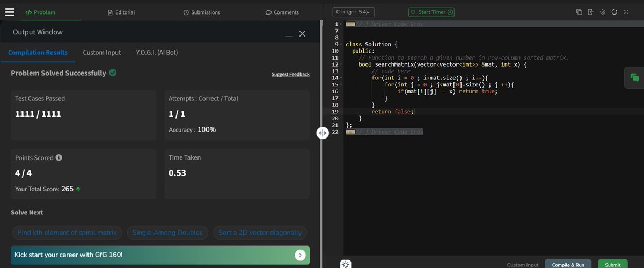Click the Problem Solved Successfully heading
The width and height of the screenshot is (644, 268).
coord(58,73)
